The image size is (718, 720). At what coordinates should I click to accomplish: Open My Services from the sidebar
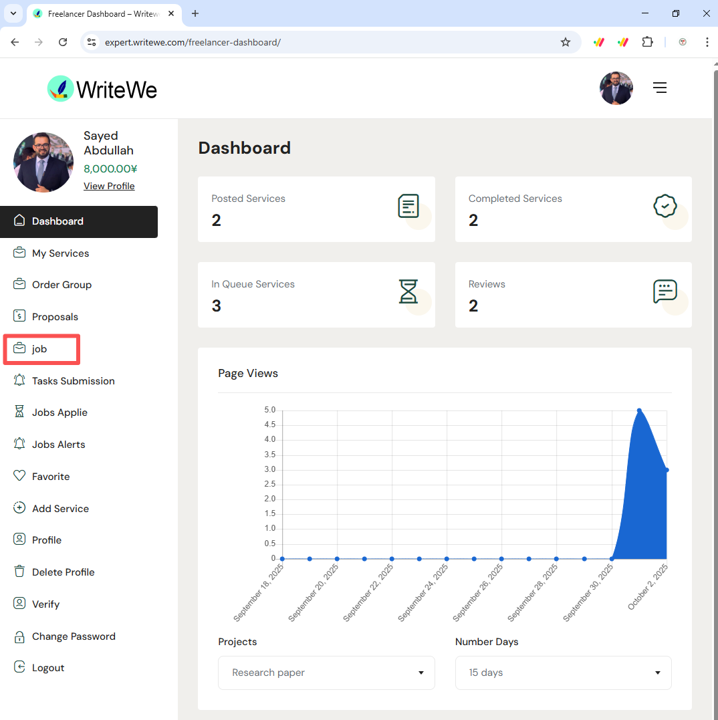[60, 253]
